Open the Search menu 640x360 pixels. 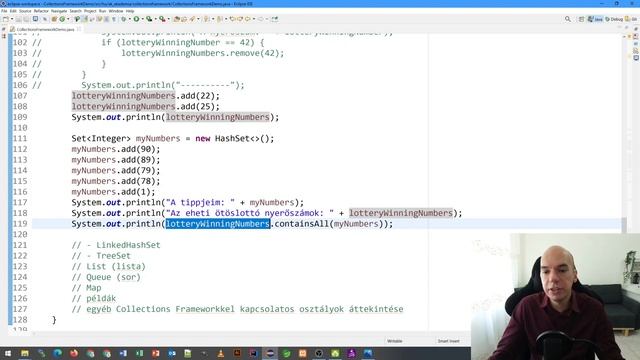tap(76, 11)
